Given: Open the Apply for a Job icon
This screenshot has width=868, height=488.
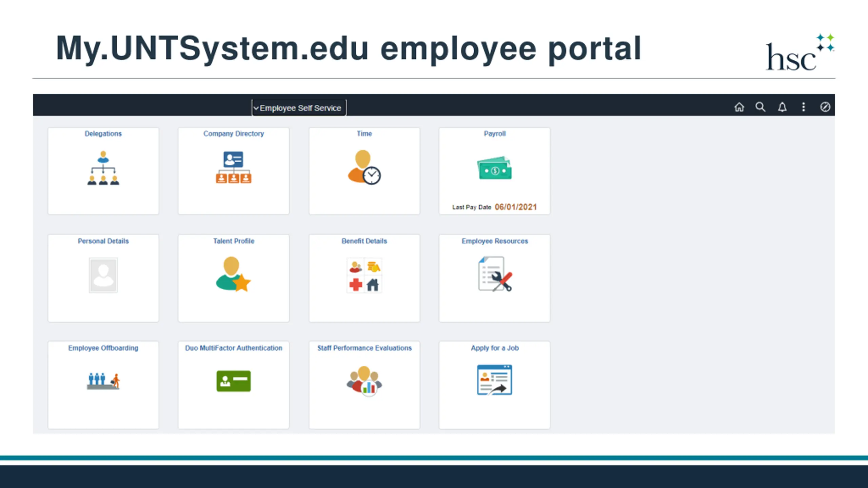Looking at the screenshot, I should pyautogui.click(x=495, y=380).
